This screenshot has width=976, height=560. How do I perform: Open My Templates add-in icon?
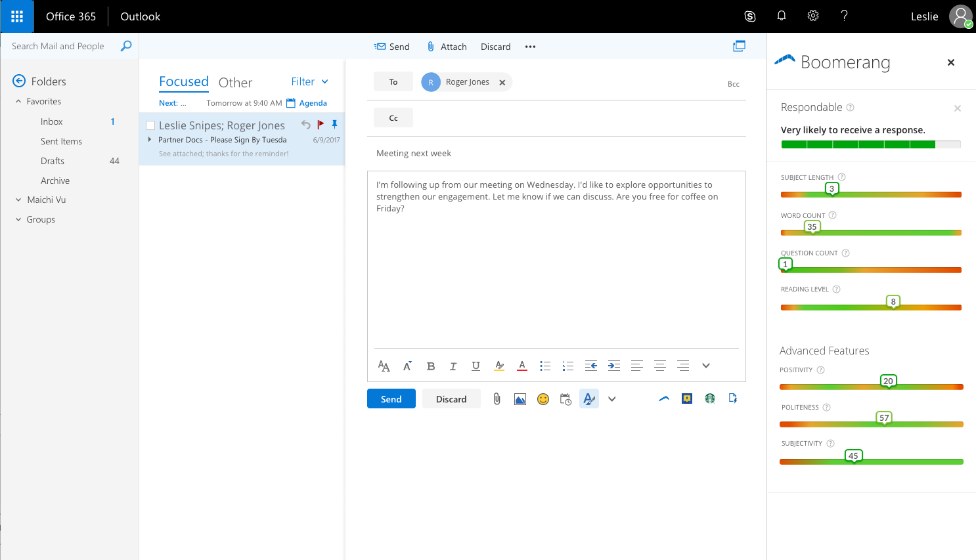pos(733,398)
